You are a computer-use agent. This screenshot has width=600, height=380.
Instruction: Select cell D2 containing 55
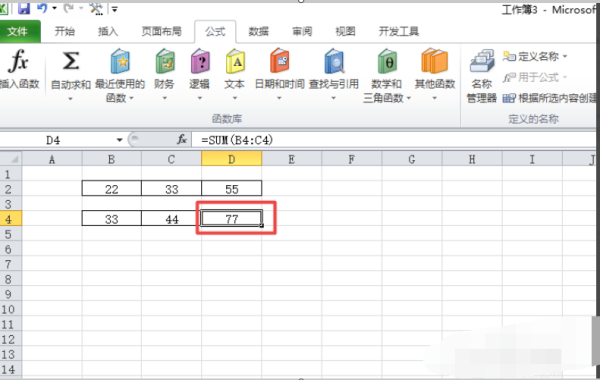pyautogui.click(x=232, y=189)
